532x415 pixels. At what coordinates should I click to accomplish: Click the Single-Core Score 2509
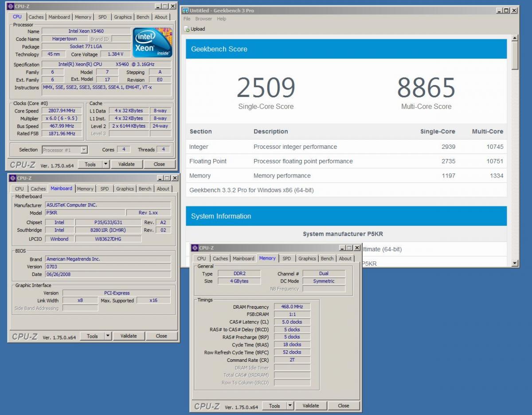[266, 87]
